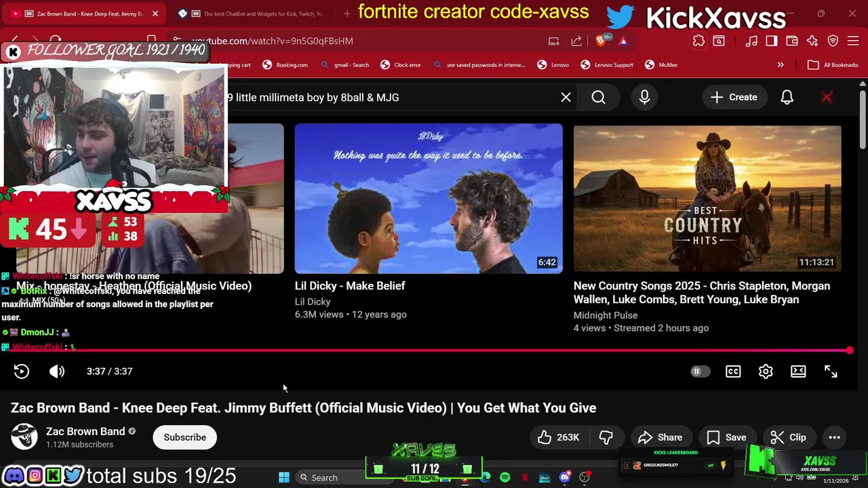868x488 pixels.
Task: Open the gmail - Search bookmark
Action: 344,65
